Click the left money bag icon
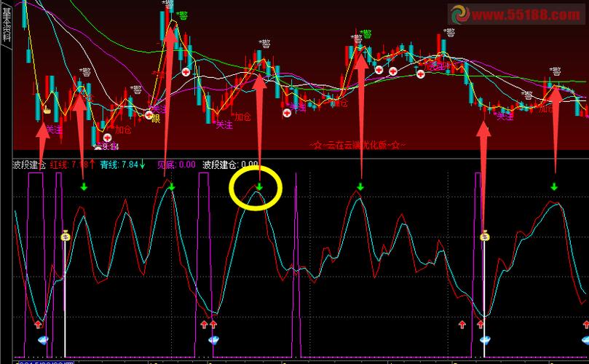Image resolution: width=589 pixels, height=364 pixels. click(66, 234)
